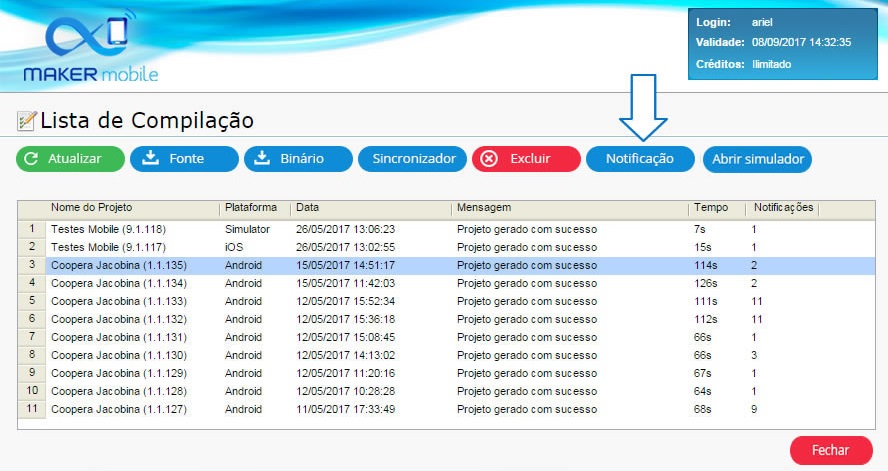Click the notepad icon beside Lista de Compilação
This screenshot has width=888, height=471.
26,121
